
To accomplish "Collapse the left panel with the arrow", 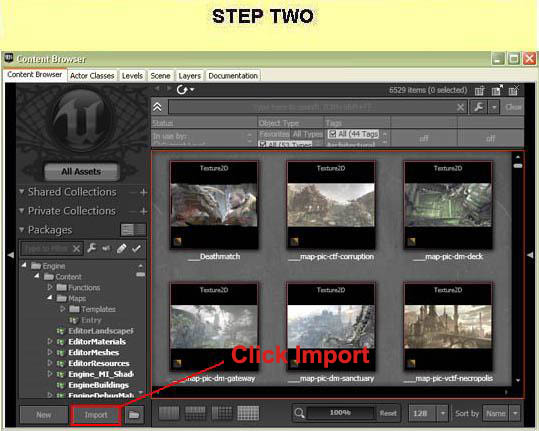I will coord(11,255).
